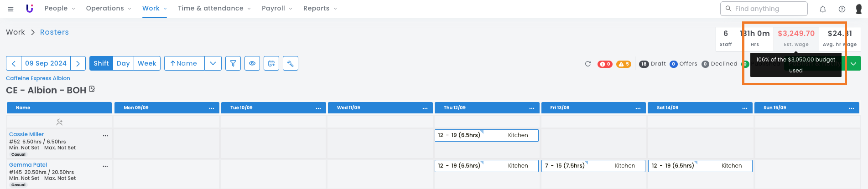Open the help question mark icon
This screenshot has height=189, width=868.
tap(842, 9)
